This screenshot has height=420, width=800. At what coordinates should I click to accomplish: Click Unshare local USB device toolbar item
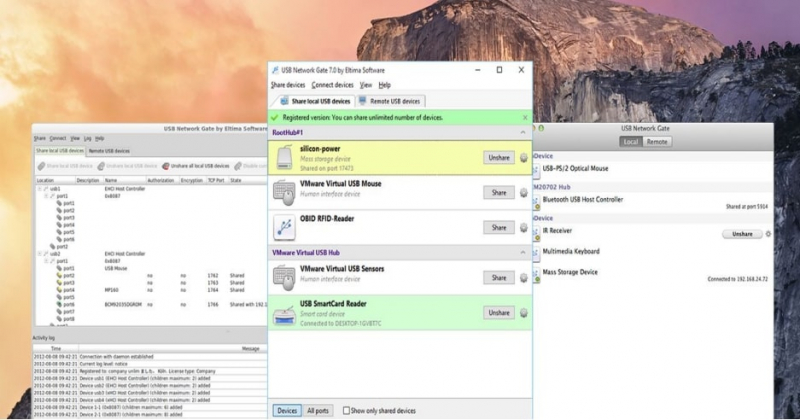[127, 166]
